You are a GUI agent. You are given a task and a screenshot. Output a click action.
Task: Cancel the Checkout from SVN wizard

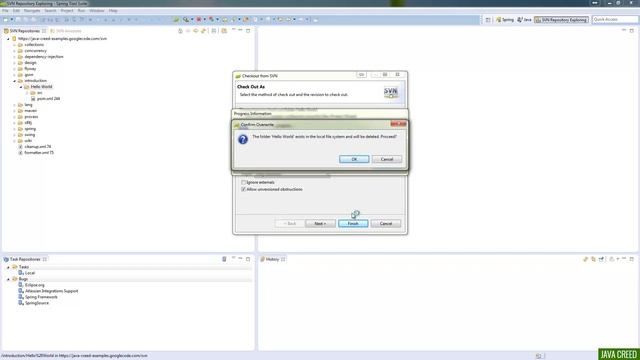386,224
